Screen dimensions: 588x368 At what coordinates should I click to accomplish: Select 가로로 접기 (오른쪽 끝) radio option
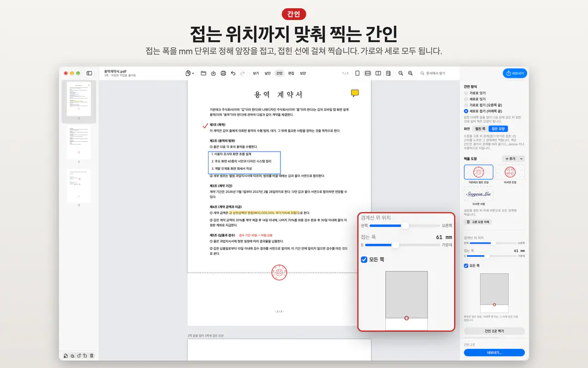pyautogui.click(x=466, y=105)
